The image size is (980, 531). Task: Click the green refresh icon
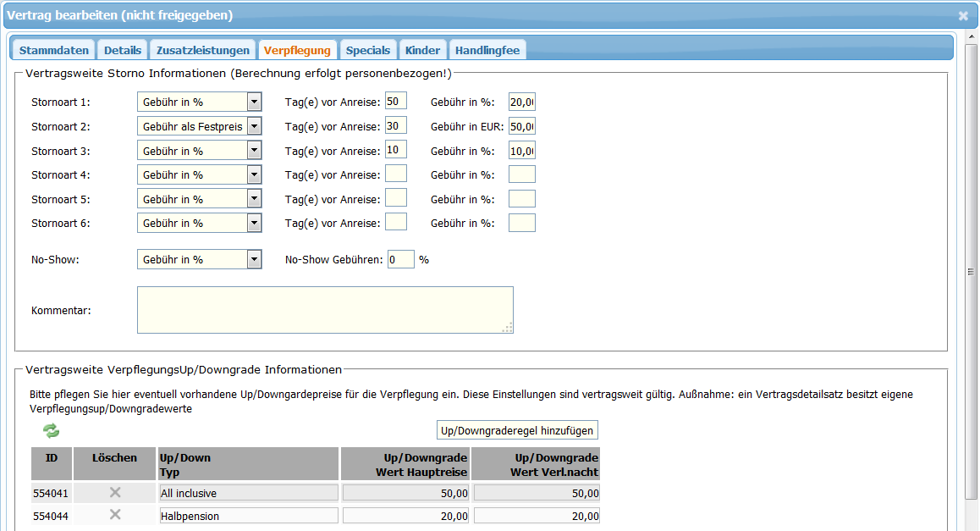pos(52,431)
